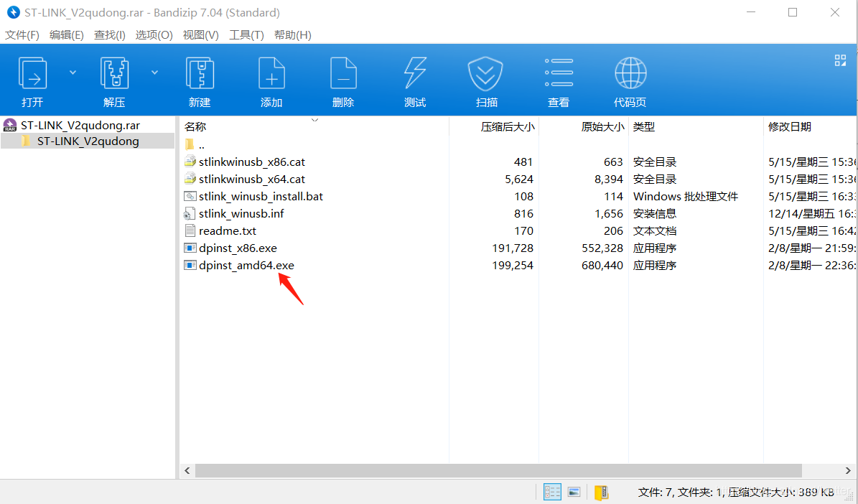Viewport: 858px width, 504px height.
Task: Open the 工具(T) menu
Action: [x=246, y=35]
